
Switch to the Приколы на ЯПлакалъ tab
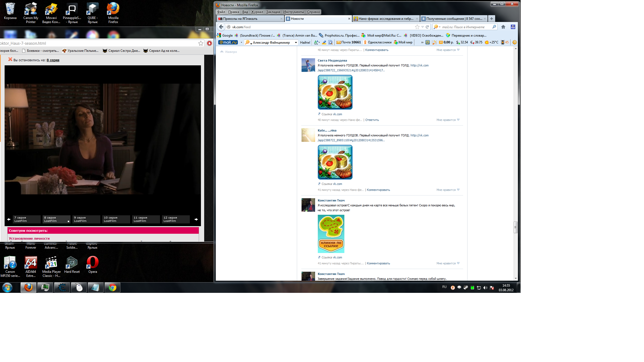point(250,19)
